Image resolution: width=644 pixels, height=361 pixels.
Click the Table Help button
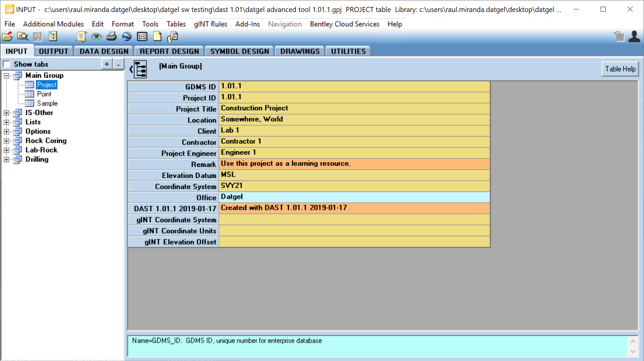(620, 69)
